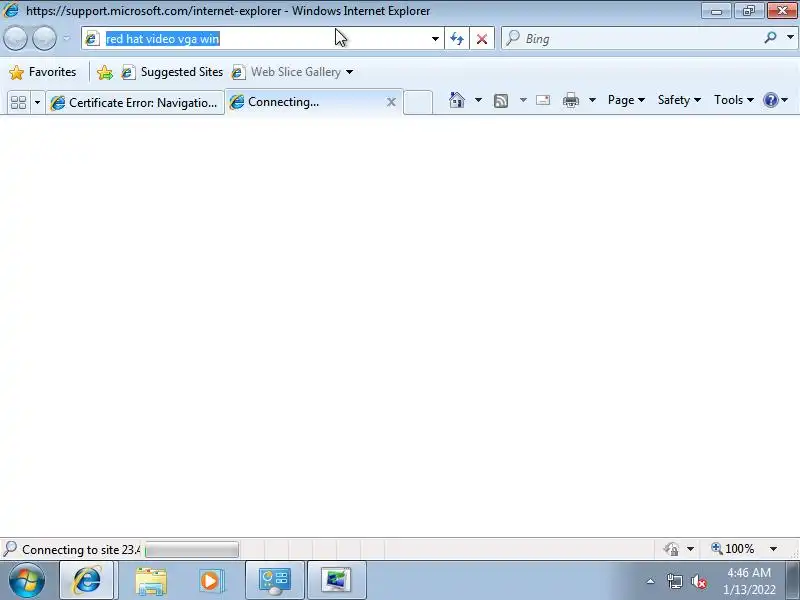Click the Internet Explorer taskbar icon

87,580
